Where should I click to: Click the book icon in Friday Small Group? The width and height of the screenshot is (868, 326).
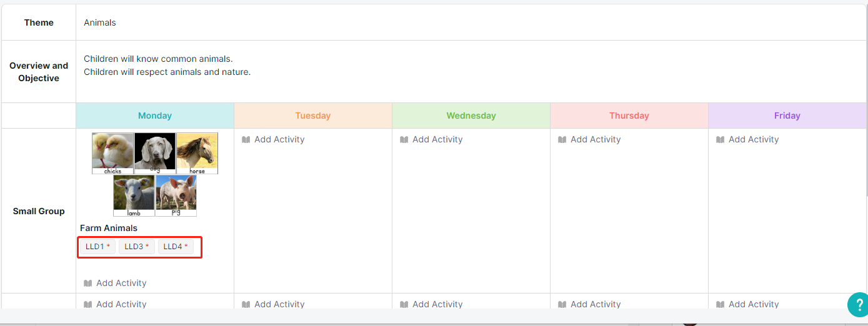[x=721, y=139]
